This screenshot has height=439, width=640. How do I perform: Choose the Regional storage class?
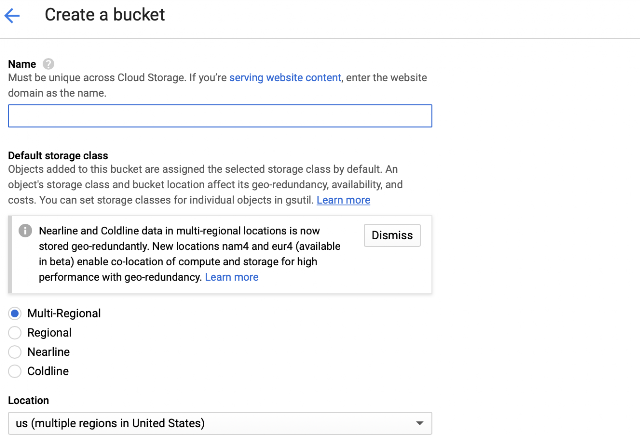point(15,333)
